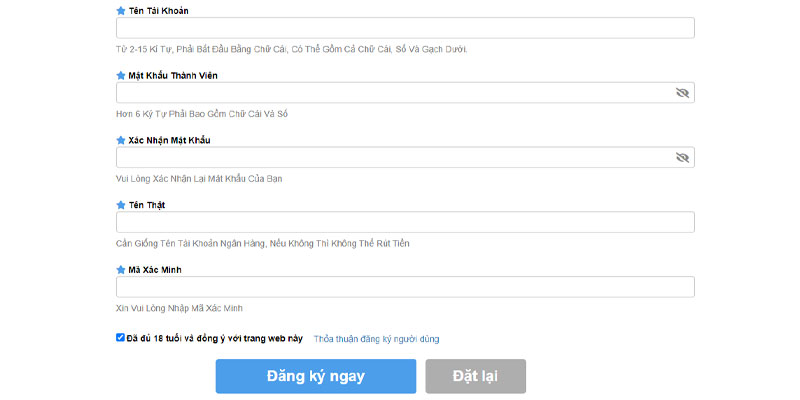Click the star icon beside Mật Khẩu Thành Viên
Image resolution: width=800 pixels, height=400 pixels.
click(120, 76)
